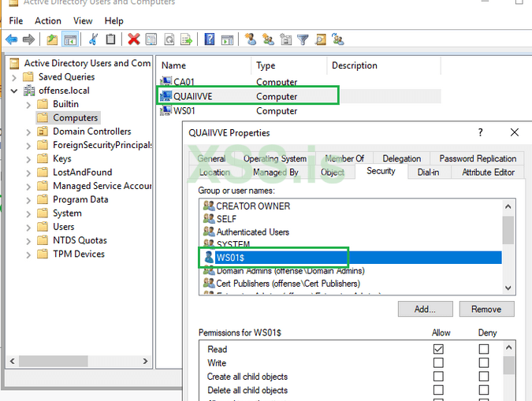Add objects to group icon
The height and width of the screenshot is (401, 532).
click(338, 39)
